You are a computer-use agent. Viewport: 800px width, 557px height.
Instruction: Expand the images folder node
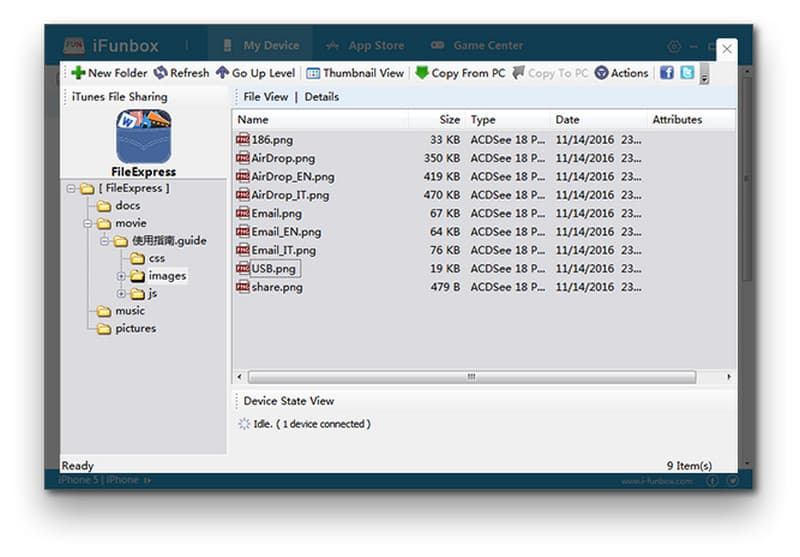tap(122, 276)
